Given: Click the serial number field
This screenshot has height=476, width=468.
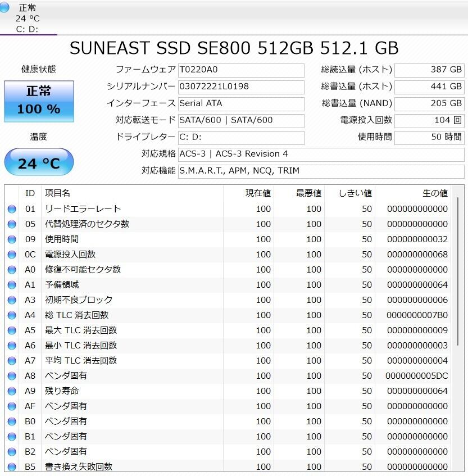Looking at the screenshot, I should tap(241, 87).
